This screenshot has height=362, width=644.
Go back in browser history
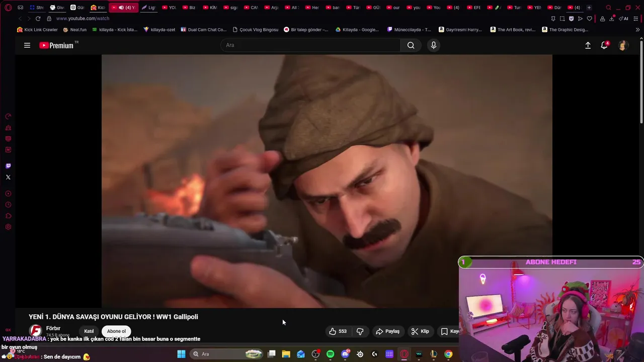coord(20,19)
